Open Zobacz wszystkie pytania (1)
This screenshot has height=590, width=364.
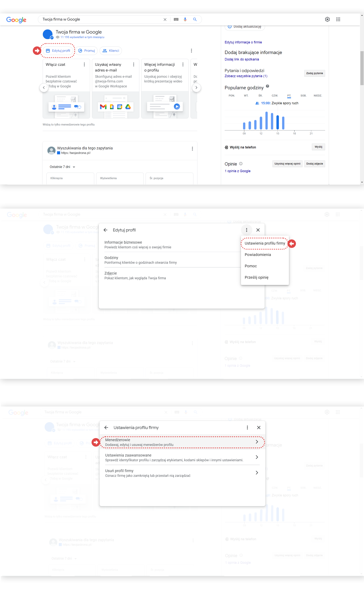coord(246,76)
